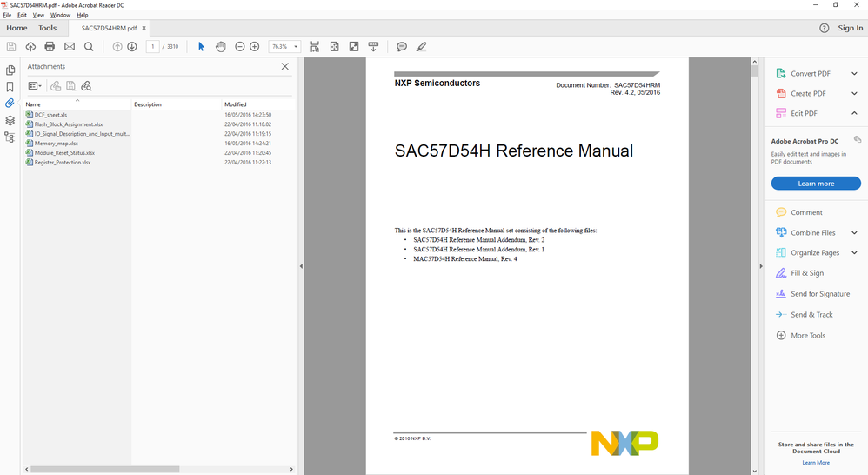
Task: Click the search attachments icon
Action: point(86,86)
